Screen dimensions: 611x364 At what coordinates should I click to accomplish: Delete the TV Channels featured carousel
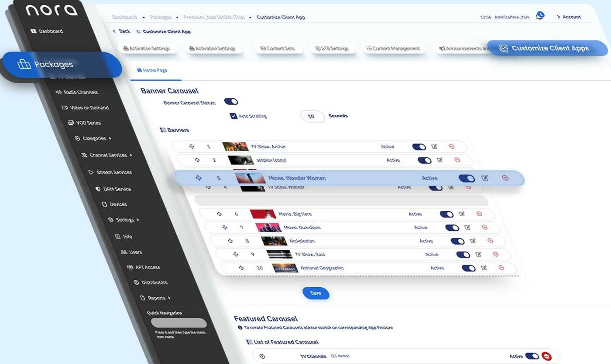tap(546, 357)
